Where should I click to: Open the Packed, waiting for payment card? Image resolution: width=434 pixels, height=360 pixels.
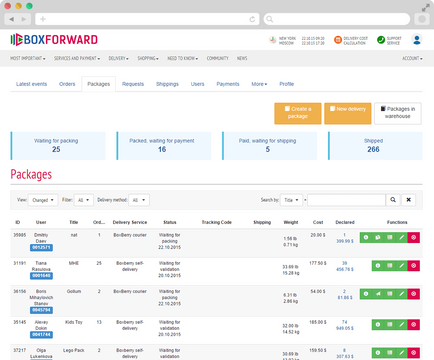click(x=164, y=146)
